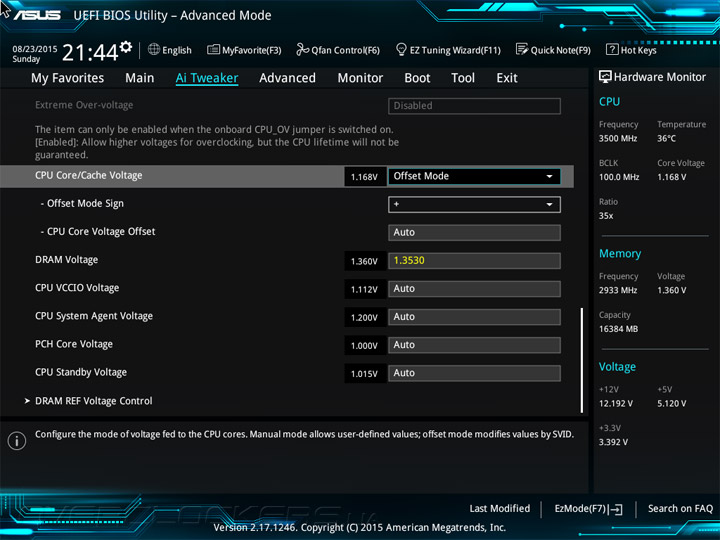This screenshot has height=540, width=720.
Task: Click memory capacity 16384 MB value
Action: (619, 329)
